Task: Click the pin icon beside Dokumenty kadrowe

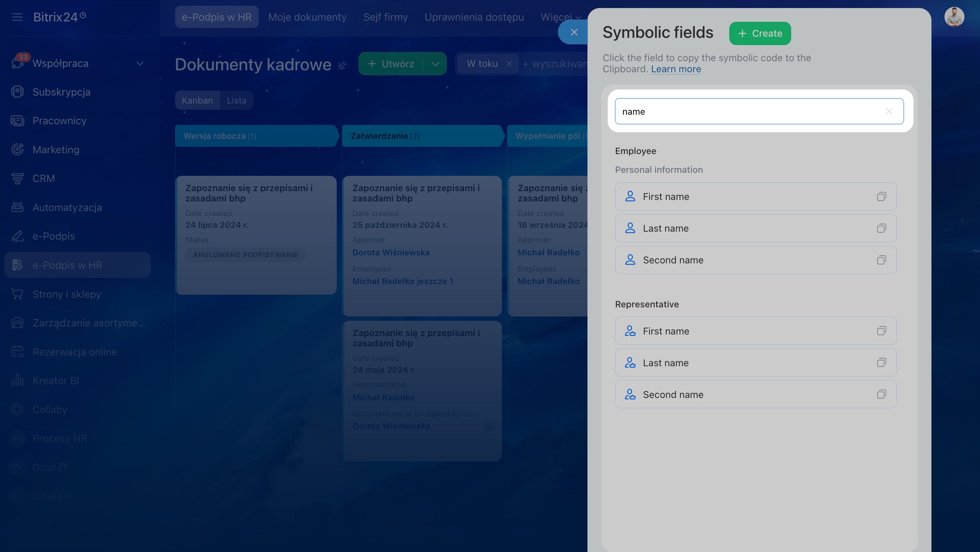Action: pyautogui.click(x=342, y=65)
